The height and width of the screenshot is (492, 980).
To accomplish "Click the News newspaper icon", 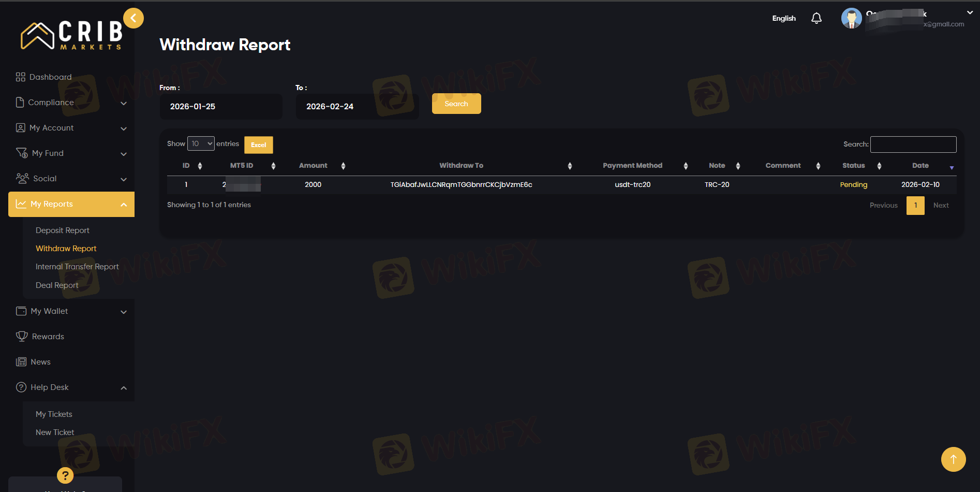I will coord(21,362).
